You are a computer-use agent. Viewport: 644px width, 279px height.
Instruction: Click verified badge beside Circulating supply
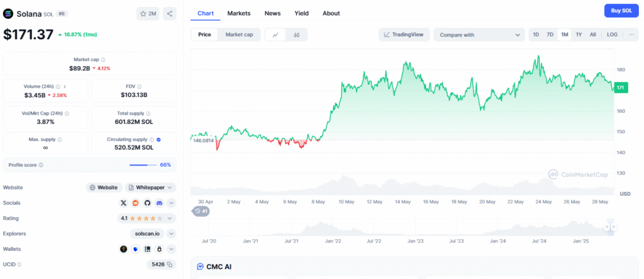(x=158, y=140)
